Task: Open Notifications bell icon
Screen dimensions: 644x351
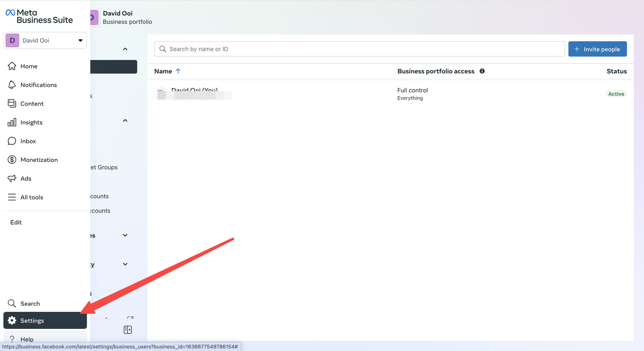Action: click(x=12, y=85)
